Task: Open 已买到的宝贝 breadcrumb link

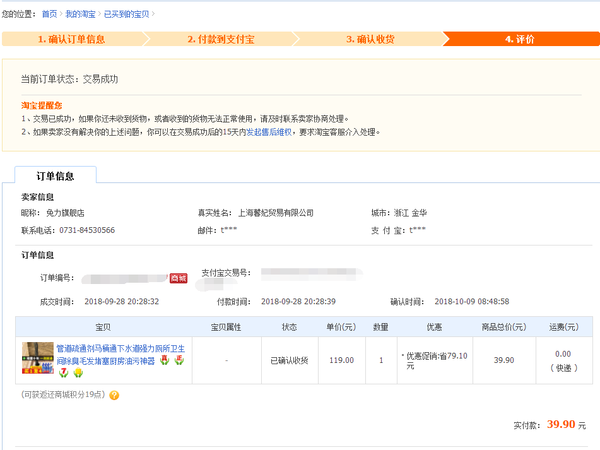Action: (127, 14)
